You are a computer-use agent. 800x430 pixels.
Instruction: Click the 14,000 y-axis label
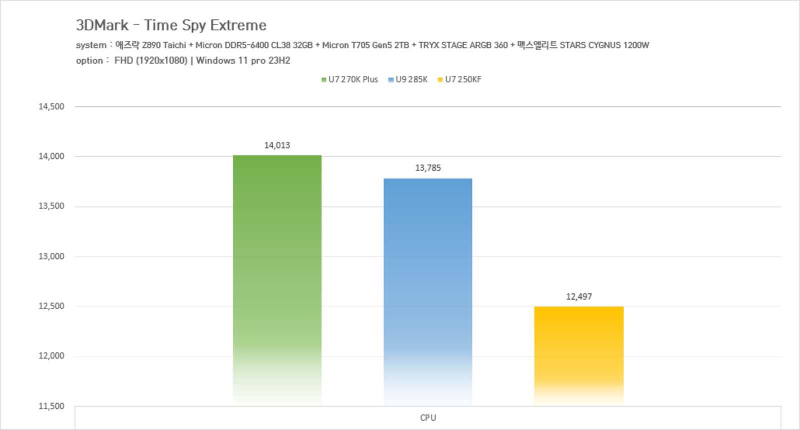point(50,156)
